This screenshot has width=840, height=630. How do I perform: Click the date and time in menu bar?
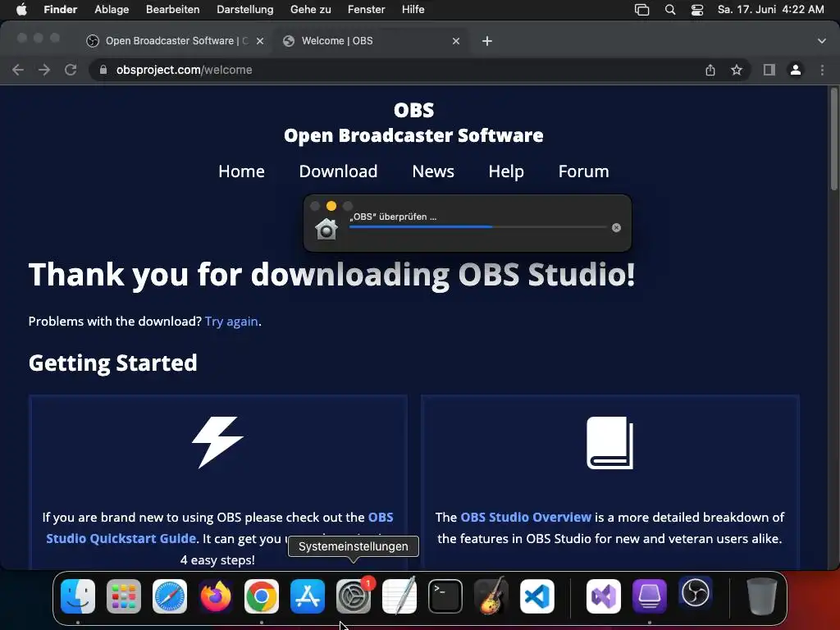point(770,10)
